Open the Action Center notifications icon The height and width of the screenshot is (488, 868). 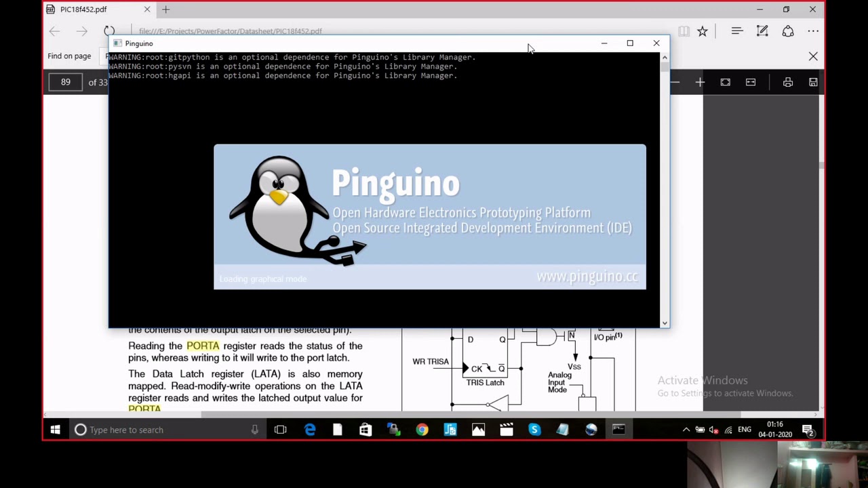[808, 430]
